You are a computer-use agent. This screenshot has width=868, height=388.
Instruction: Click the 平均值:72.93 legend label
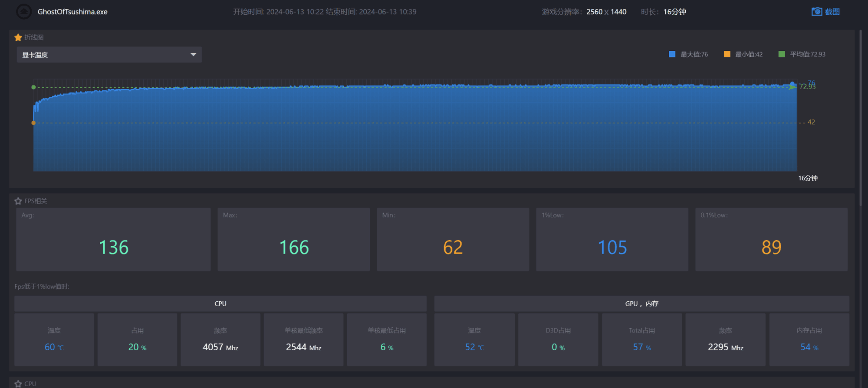pyautogui.click(x=808, y=54)
